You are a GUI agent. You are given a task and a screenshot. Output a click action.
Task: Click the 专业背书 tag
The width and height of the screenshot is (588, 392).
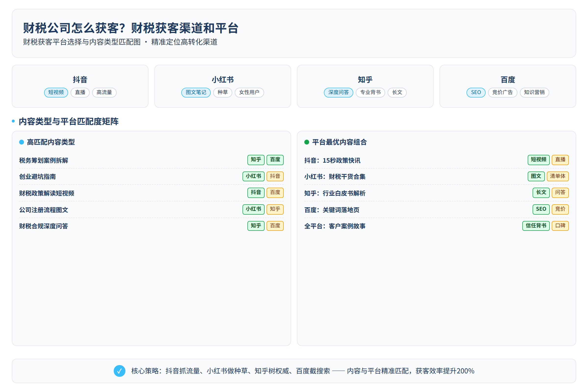[370, 93]
